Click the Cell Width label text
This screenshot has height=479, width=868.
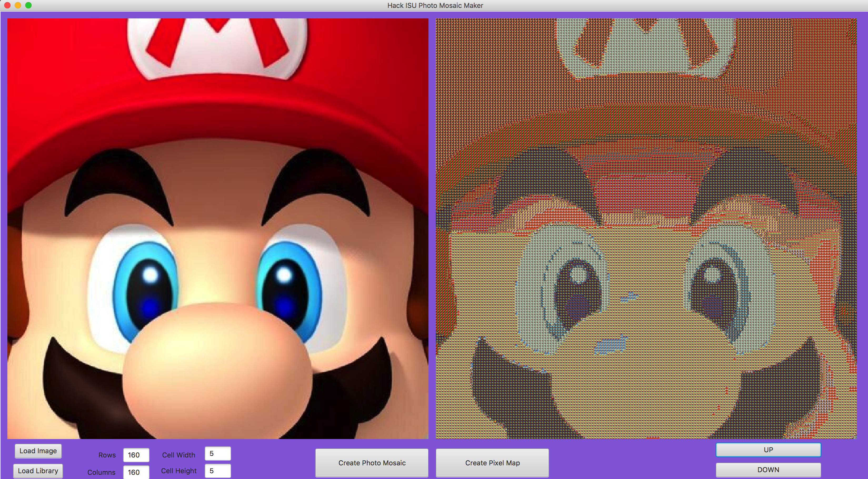[178, 455]
